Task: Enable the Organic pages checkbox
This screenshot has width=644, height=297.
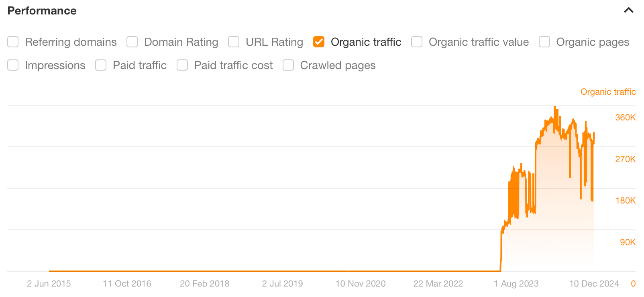Action: point(544,42)
